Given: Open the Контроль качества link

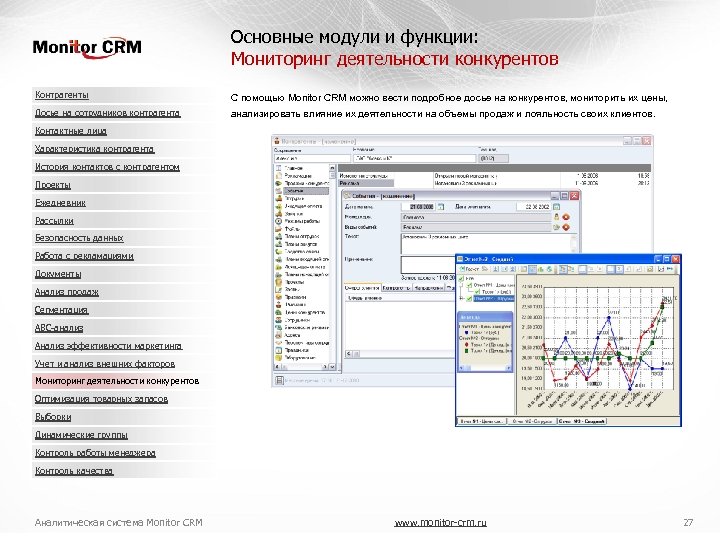Looking at the screenshot, I should (74, 471).
